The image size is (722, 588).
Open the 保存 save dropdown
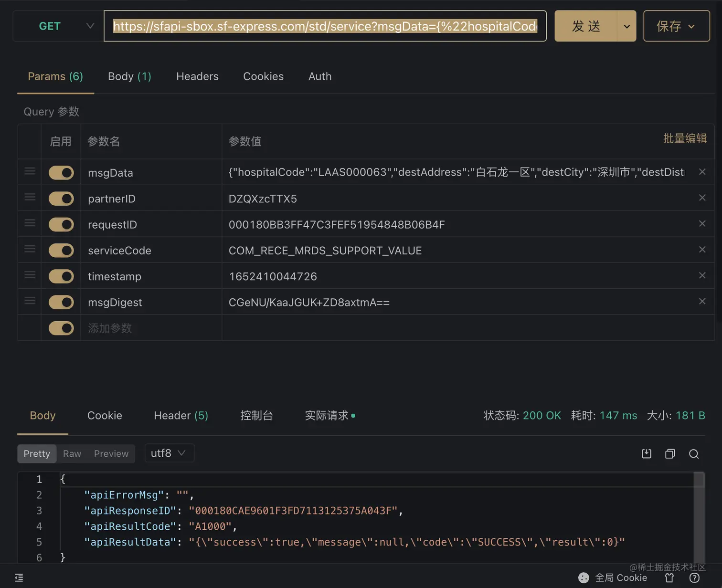676,26
